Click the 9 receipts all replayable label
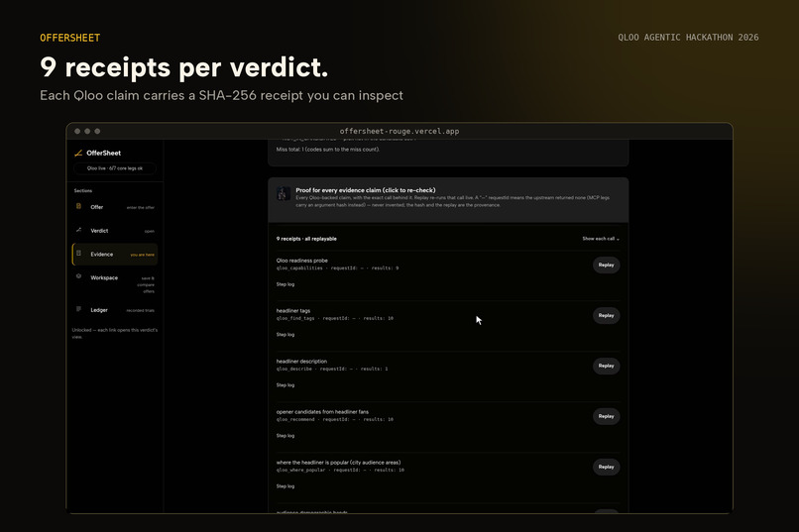Image resolution: width=799 pixels, height=532 pixels. [x=306, y=239]
